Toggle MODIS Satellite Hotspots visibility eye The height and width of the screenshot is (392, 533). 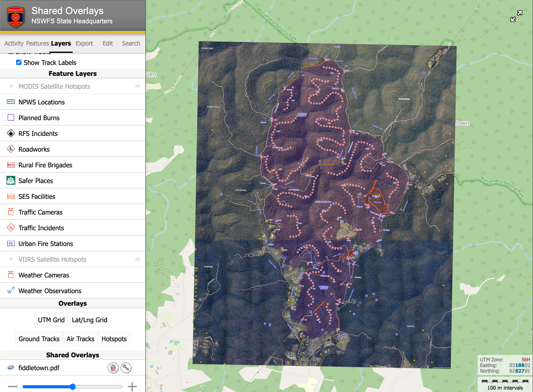click(137, 86)
